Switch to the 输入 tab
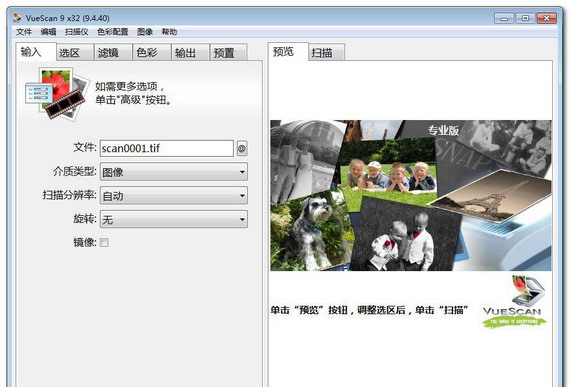This screenshot has width=570, height=387. (36, 52)
